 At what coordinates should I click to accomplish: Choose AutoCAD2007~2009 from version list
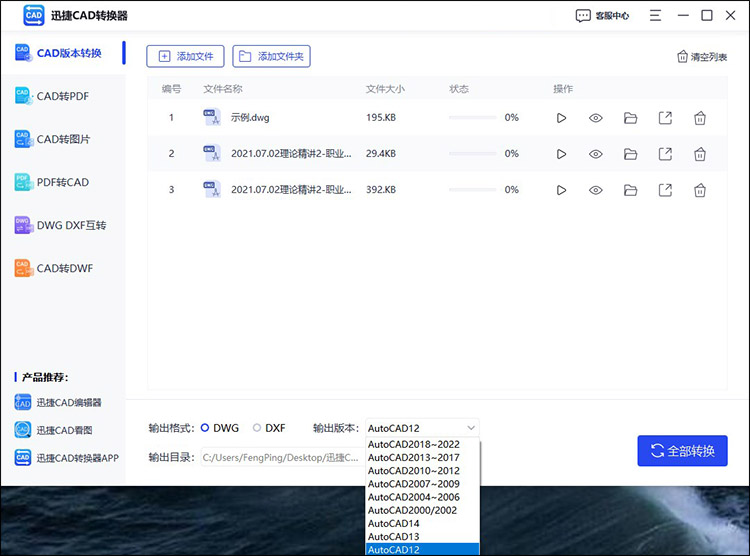422,484
